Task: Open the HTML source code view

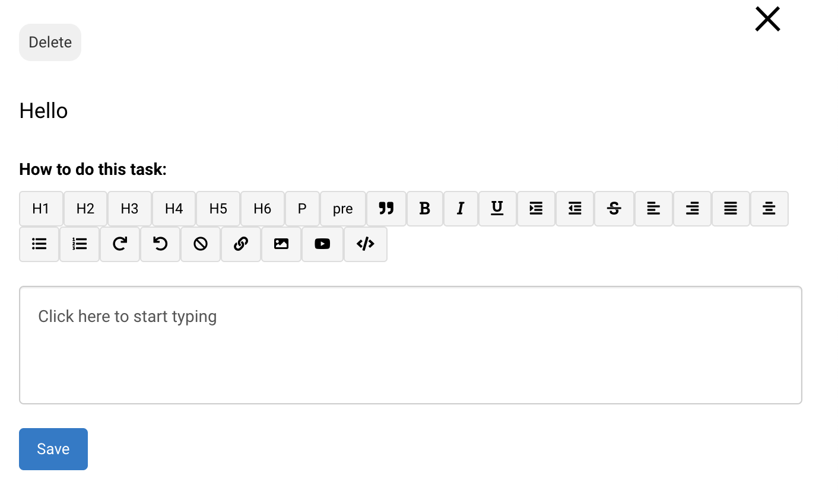Action: click(x=366, y=244)
